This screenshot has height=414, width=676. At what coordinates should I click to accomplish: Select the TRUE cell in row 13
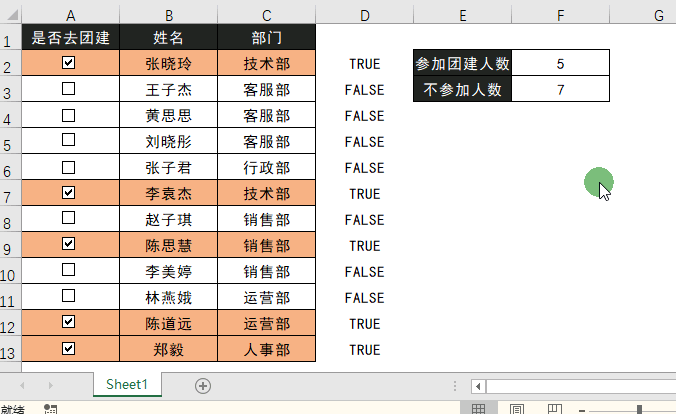[x=364, y=349]
